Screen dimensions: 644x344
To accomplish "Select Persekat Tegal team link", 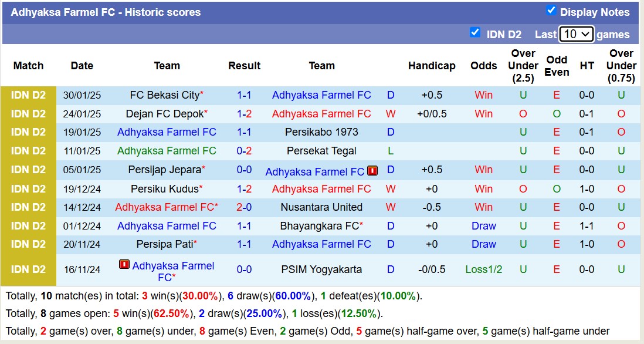I will pyautogui.click(x=321, y=151).
